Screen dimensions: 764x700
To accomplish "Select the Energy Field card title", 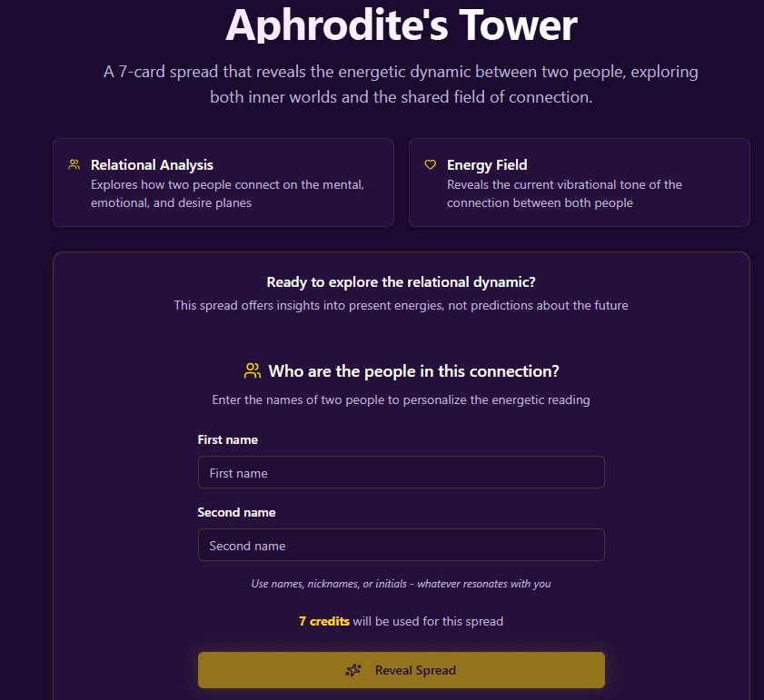I will tap(487, 165).
